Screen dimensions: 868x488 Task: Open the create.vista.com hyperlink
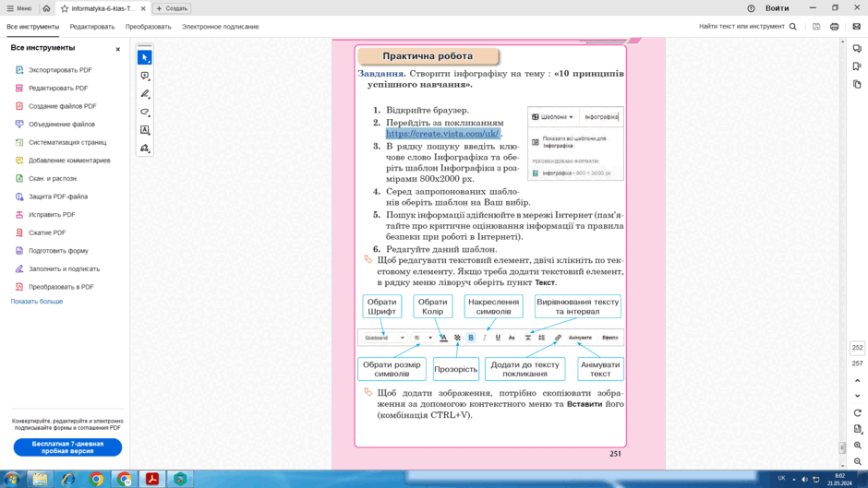coord(442,134)
